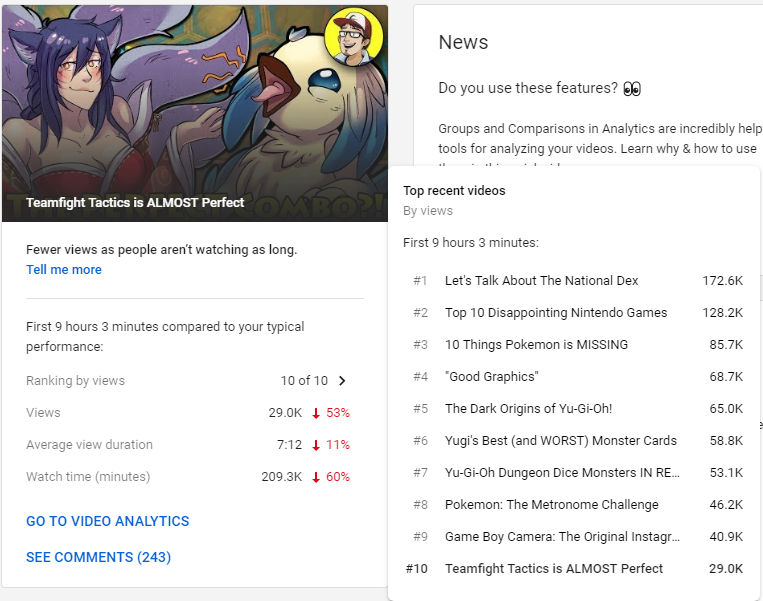The image size is (763, 601).
Task: Click the 85.7K view count
Action: point(726,345)
